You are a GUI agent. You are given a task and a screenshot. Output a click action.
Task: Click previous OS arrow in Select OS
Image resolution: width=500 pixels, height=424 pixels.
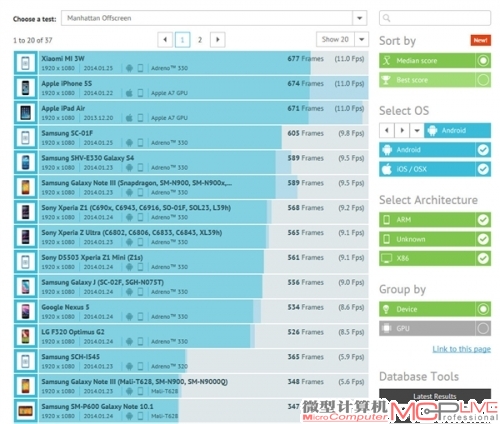[387, 130]
